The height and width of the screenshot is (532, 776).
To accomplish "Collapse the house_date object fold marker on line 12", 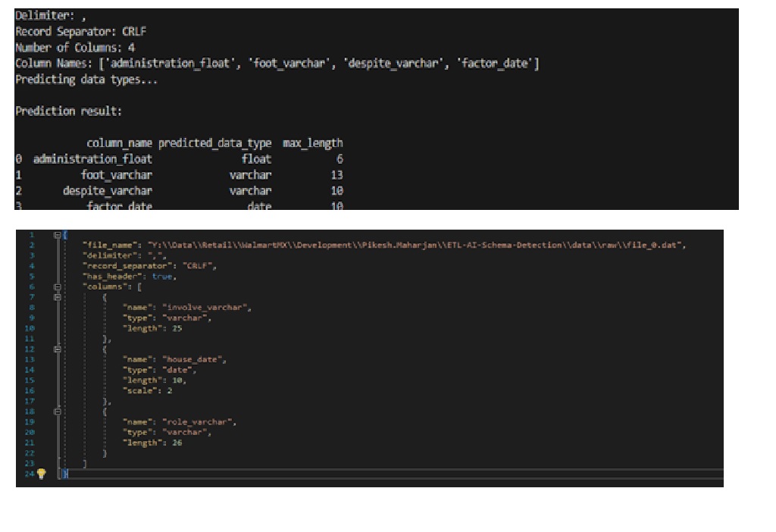I will (x=58, y=349).
